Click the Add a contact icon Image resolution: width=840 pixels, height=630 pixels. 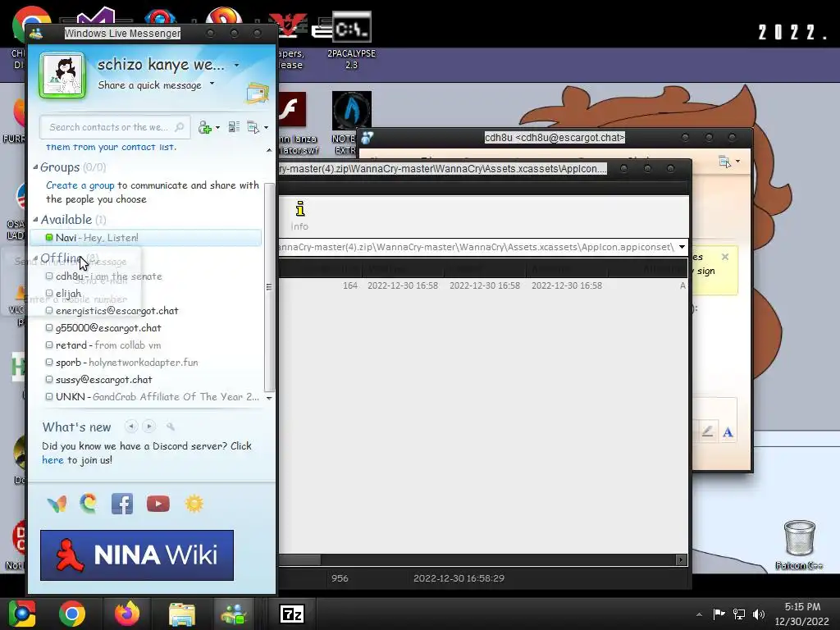204,127
